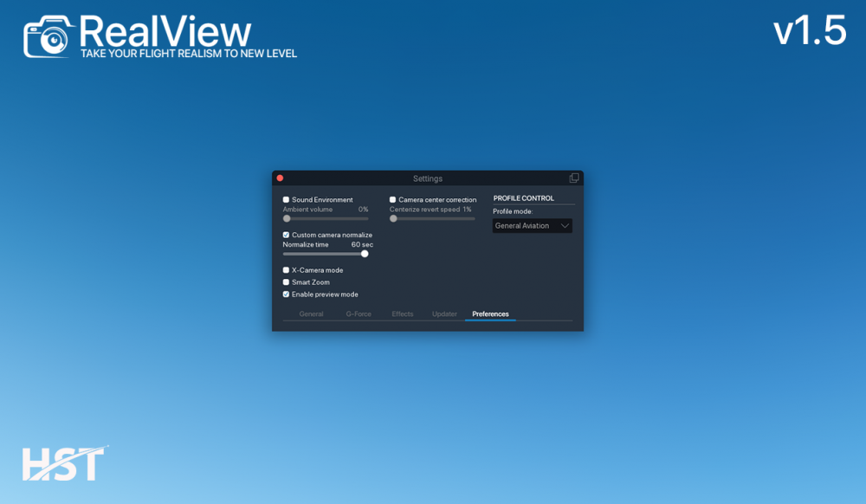Open the Profile mode dropdown
This screenshot has width=866, height=504.
pyautogui.click(x=533, y=226)
